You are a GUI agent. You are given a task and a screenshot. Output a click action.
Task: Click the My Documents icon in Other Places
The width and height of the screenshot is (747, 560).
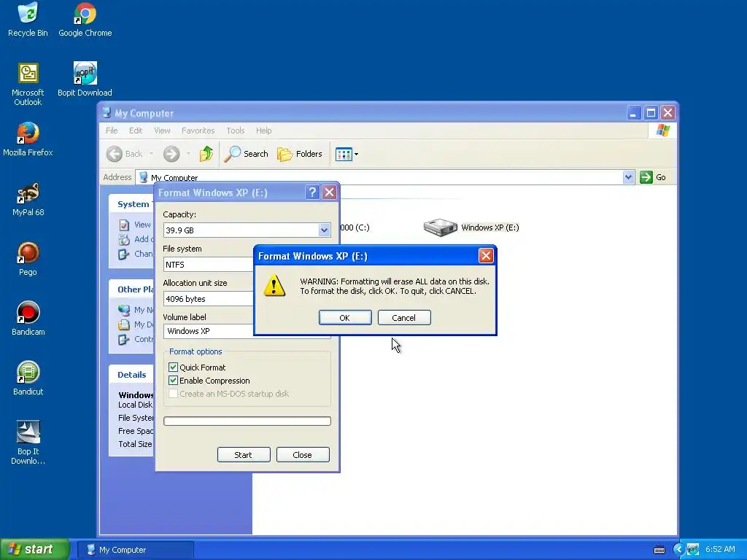pyautogui.click(x=124, y=324)
